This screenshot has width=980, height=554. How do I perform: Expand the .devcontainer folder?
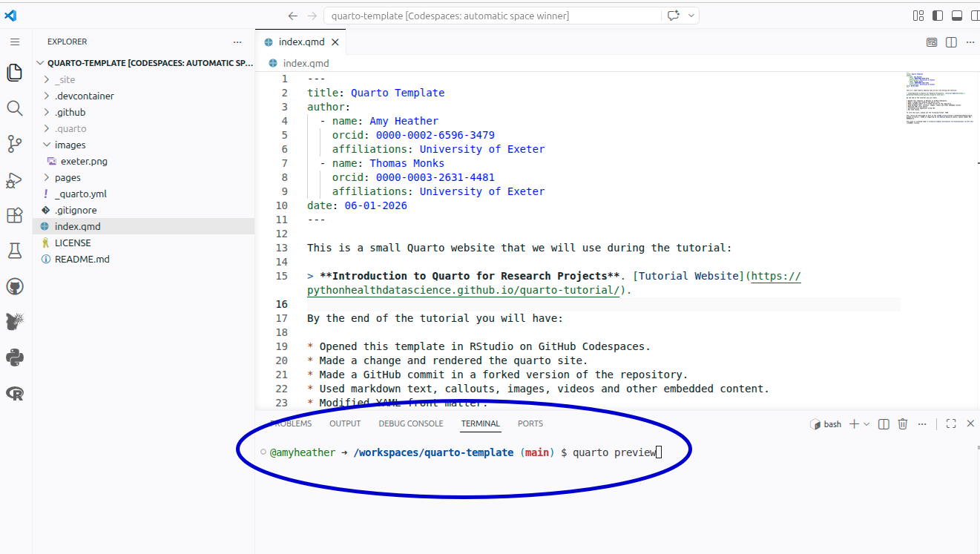(144, 96)
